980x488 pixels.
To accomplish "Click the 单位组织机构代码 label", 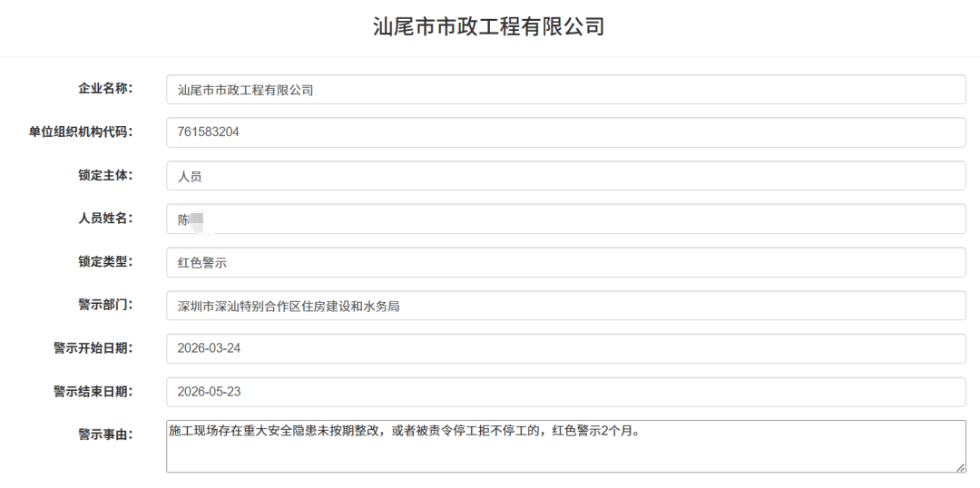I will (81, 132).
